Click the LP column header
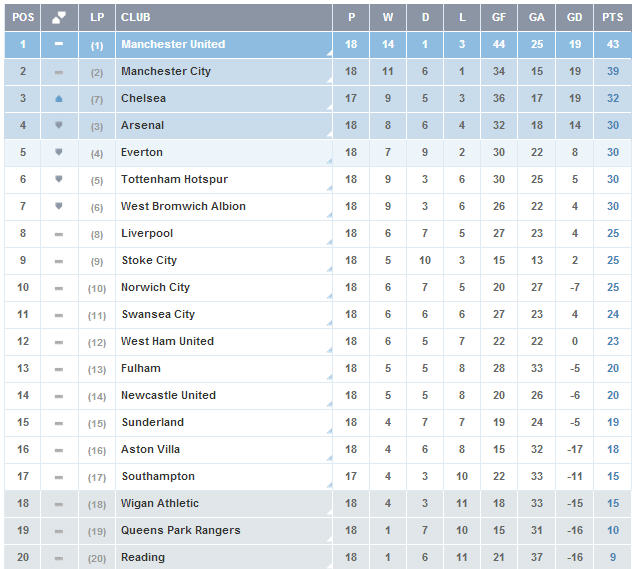Image resolution: width=637 pixels, height=569 pixels. 96,18
